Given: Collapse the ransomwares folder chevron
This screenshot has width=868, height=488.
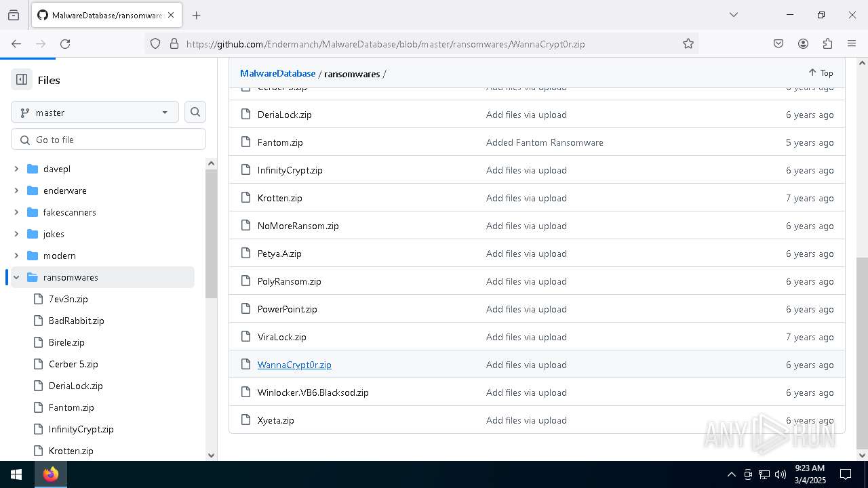Looking at the screenshot, I should coord(16,277).
